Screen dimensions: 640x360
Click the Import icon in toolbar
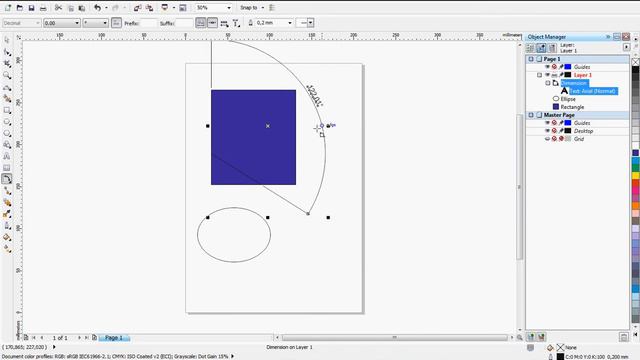coord(138,8)
